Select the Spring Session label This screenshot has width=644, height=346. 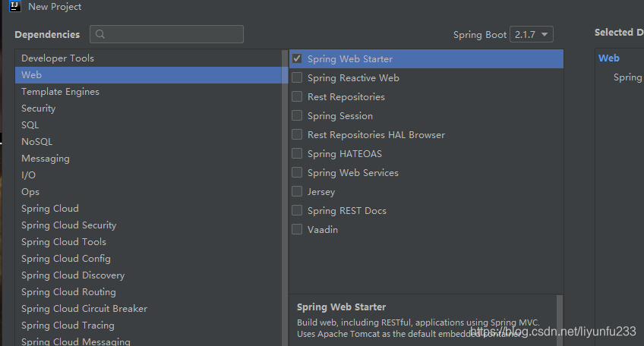click(x=340, y=116)
